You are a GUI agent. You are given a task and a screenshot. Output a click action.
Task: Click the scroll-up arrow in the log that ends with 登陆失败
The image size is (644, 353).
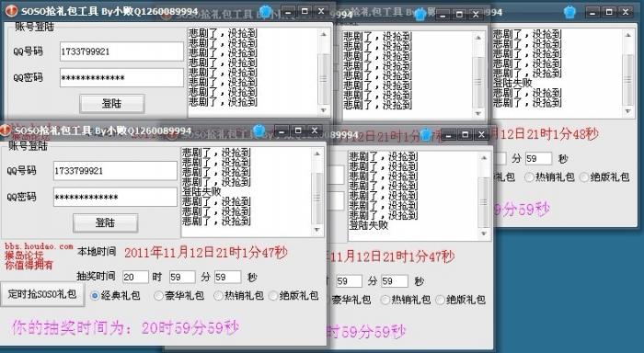[484, 157]
